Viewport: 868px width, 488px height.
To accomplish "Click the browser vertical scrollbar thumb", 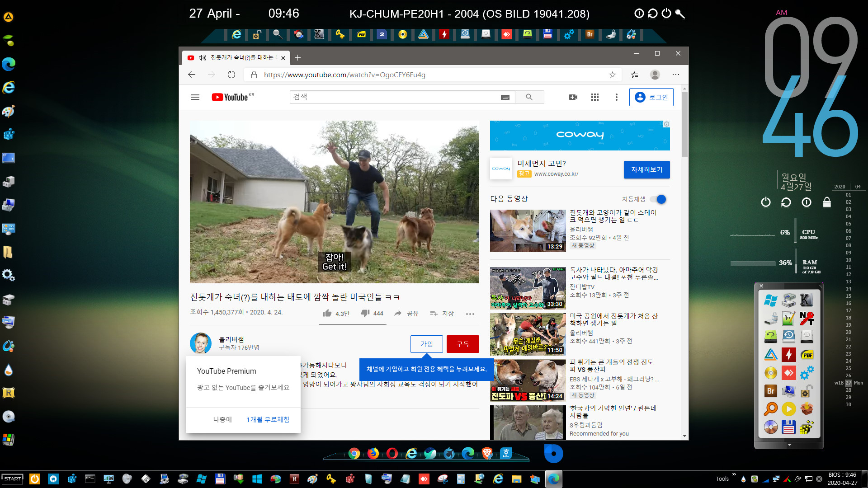I will pos(684,124).
